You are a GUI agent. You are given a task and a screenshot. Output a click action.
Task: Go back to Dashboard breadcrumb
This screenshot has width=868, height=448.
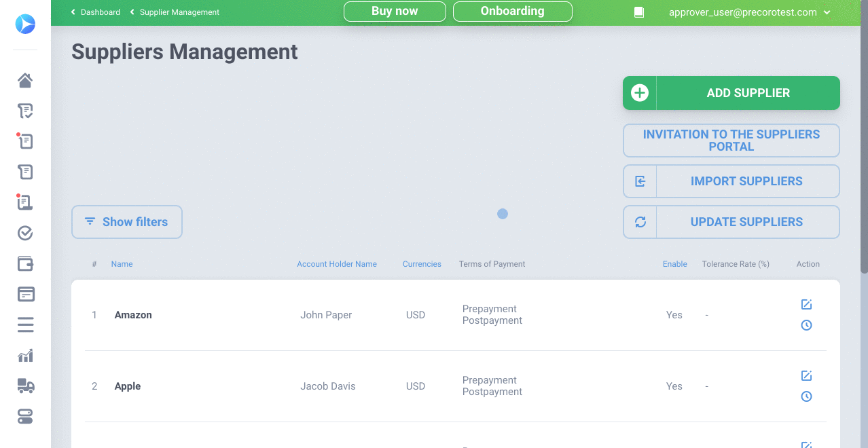pos(96,12)
